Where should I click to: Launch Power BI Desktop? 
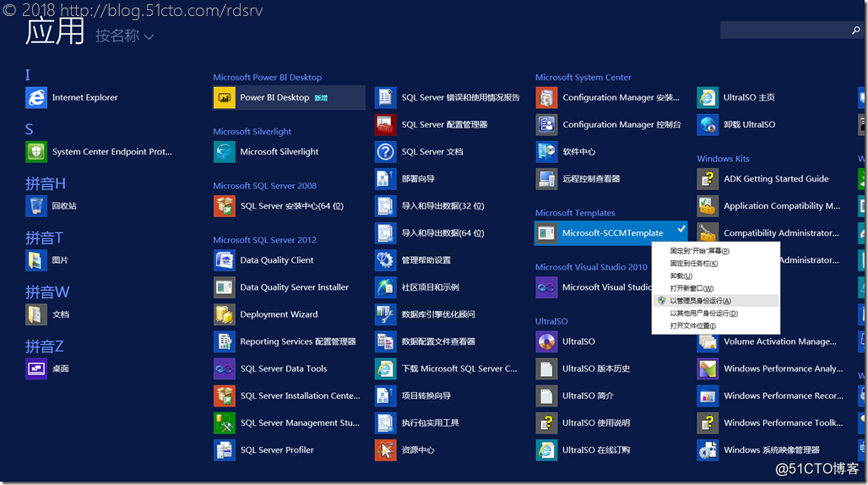click(289, 97)
